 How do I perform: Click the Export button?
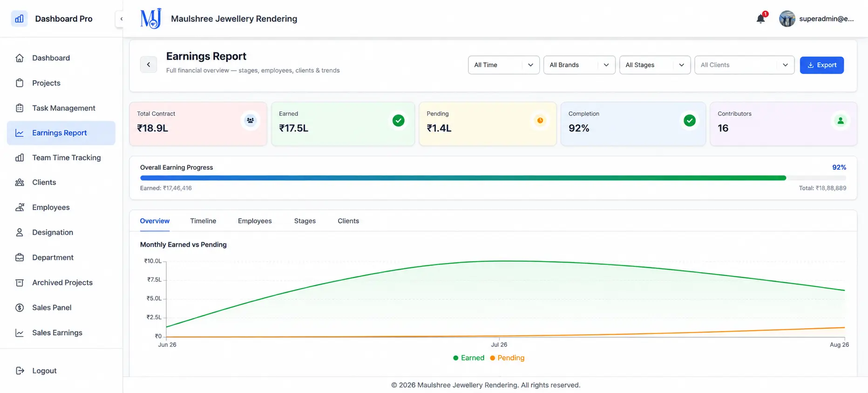click(821, 65)
